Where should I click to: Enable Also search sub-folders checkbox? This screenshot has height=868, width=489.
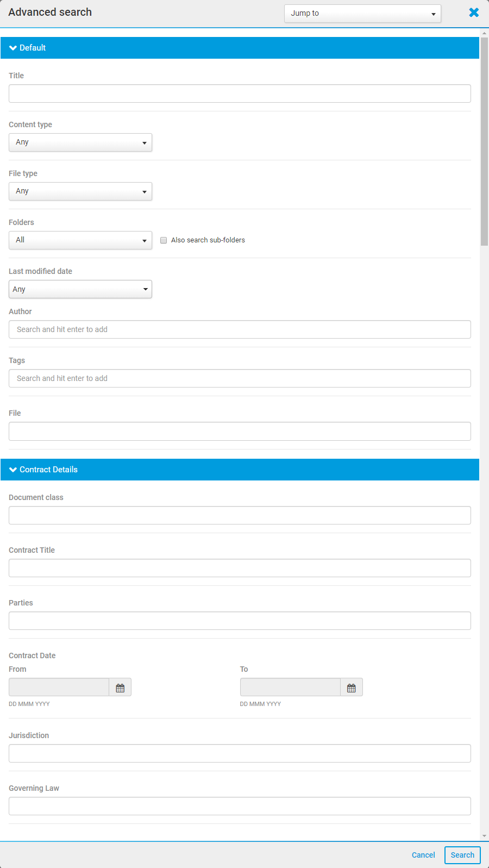point(164,240)
